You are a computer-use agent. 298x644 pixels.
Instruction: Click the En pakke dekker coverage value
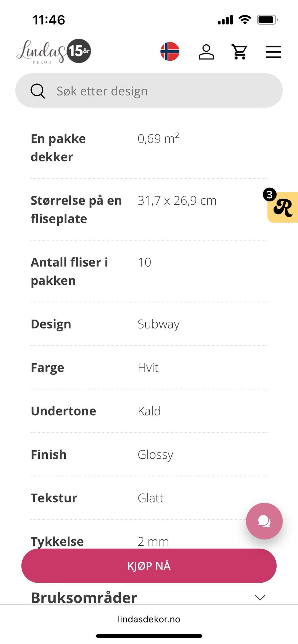(158, 138)
